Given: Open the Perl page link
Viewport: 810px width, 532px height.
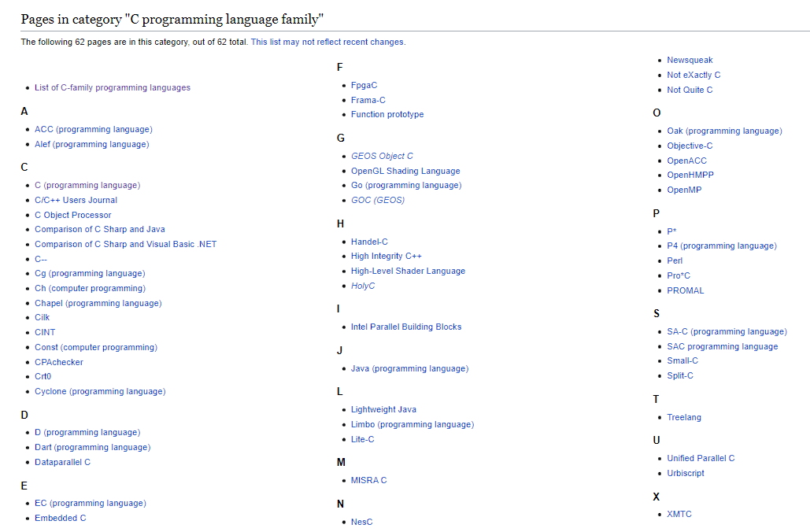Looking at the screenshot, I should click(x=675, y=260).
